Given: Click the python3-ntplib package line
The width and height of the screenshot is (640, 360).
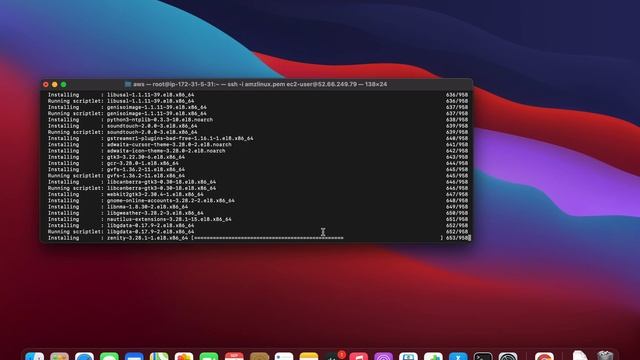Looking at the screenshot, I should click(x=258, y=120).
